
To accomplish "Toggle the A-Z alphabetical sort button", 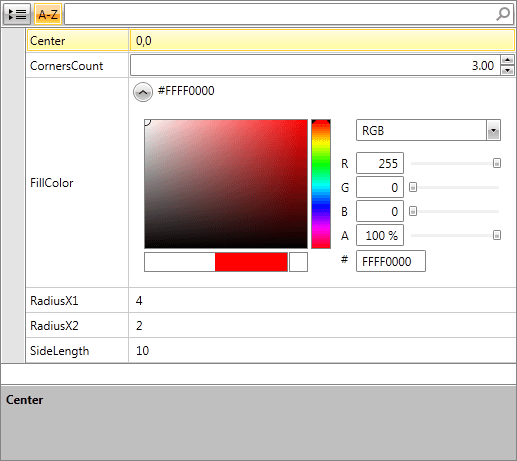I will (x=48, y=14).
